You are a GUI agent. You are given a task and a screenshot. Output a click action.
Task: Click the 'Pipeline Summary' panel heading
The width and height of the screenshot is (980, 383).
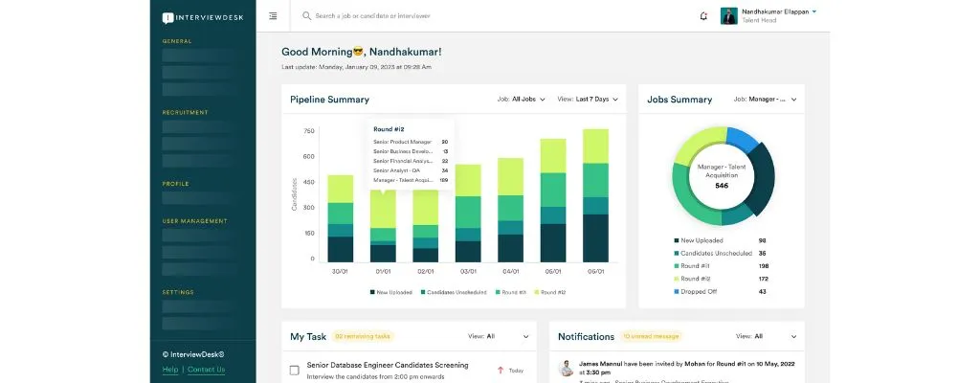click(329, 100)
